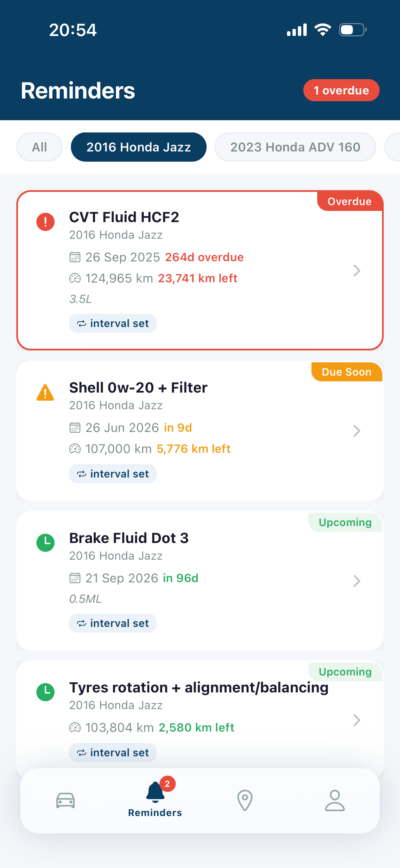Tap interval set on CVT Fluid card

[x=113, y=323]
